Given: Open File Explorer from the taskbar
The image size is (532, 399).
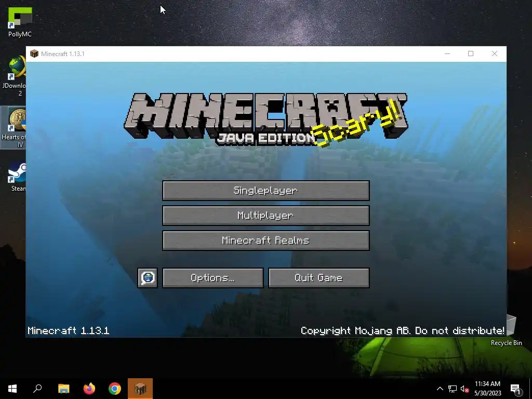Looking at the screenshot, I should point(63,389).
